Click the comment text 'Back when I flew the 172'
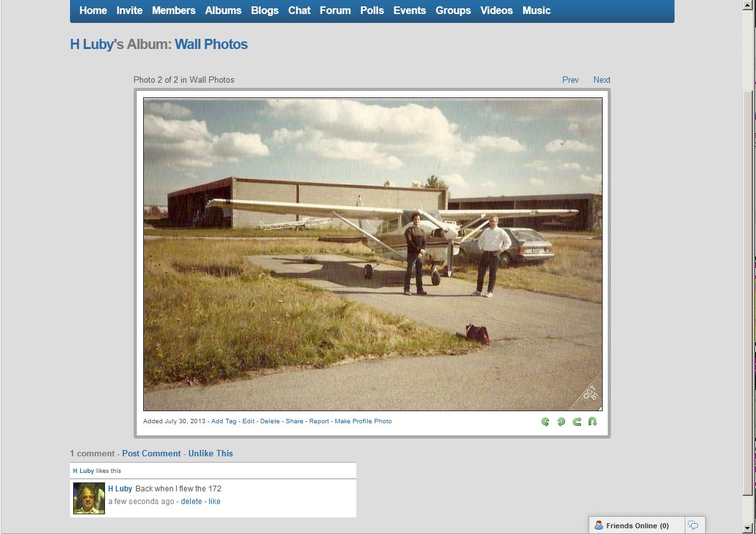This screenshot has height=534, width=756. 178,489
